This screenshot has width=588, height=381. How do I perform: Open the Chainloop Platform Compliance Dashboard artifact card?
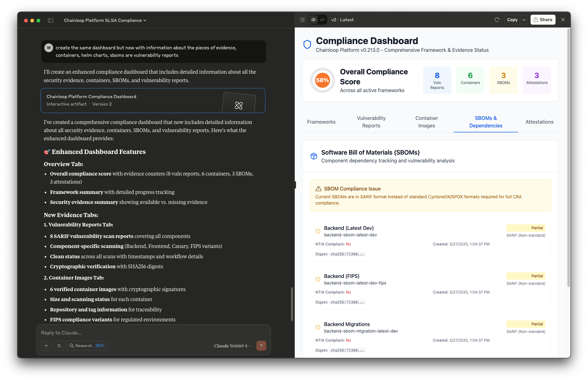(153, 101)
